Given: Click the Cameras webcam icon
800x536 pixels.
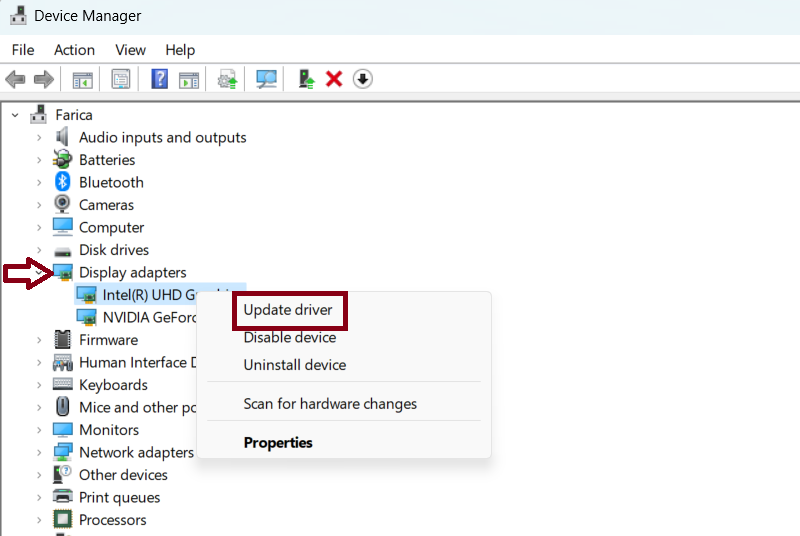Looking at the screenshot, I should tap(62, 205).
